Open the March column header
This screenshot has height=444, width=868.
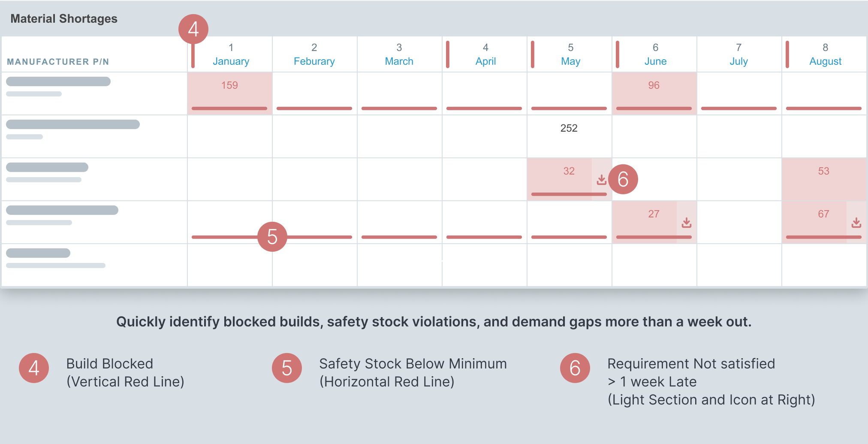(x=399, y=54)
